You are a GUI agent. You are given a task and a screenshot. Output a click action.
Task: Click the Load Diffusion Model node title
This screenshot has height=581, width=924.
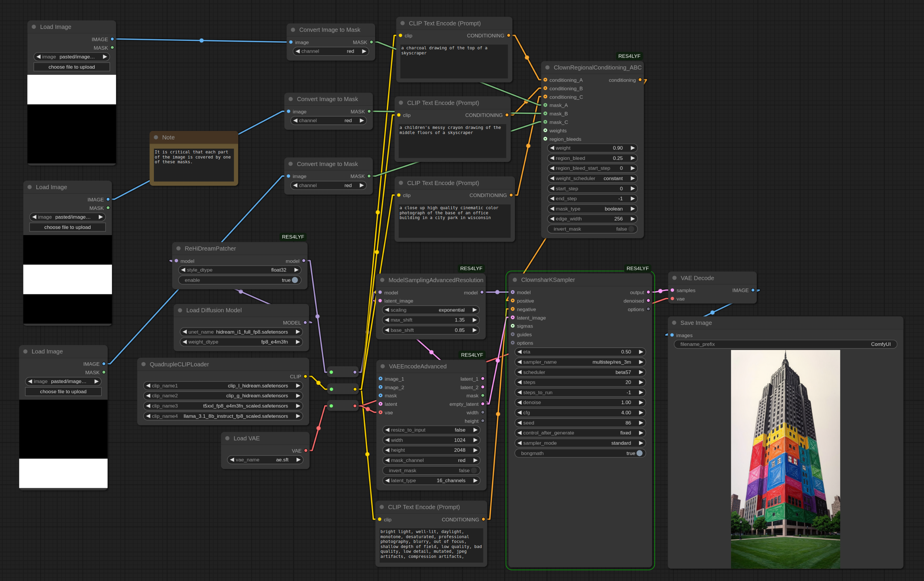click(214, 310)
